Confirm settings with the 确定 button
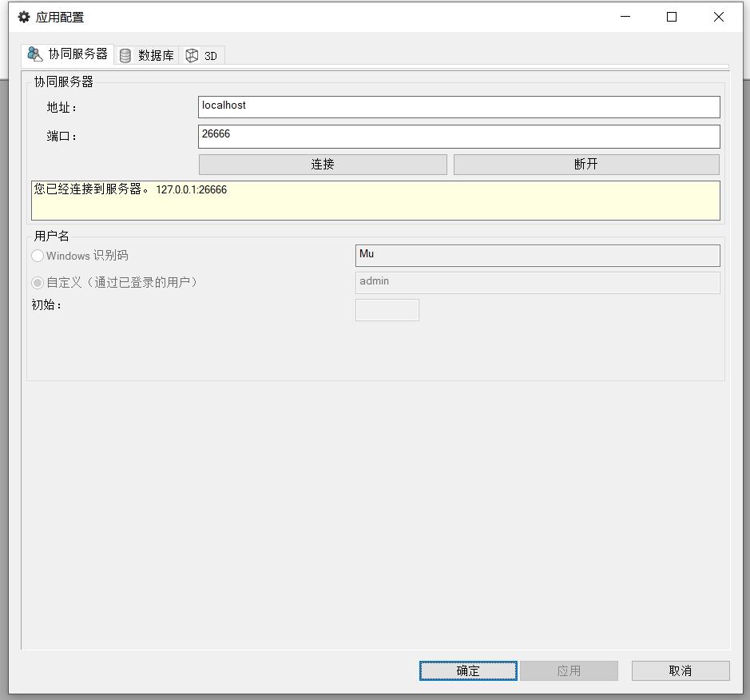This screenshot has height=700, width=750. tap(468, 670)
